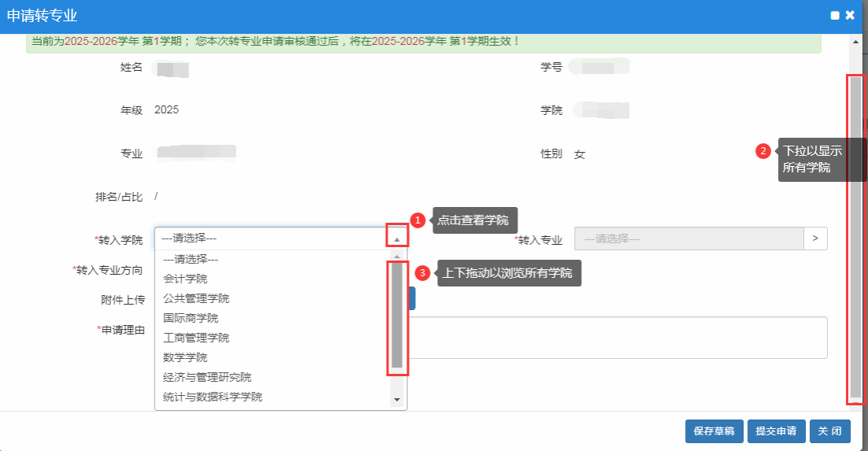The height and width of the screenshot is (451, 868).
Task: Select 经济与管理研究院 from the options
Action: (x=207, y=377)
